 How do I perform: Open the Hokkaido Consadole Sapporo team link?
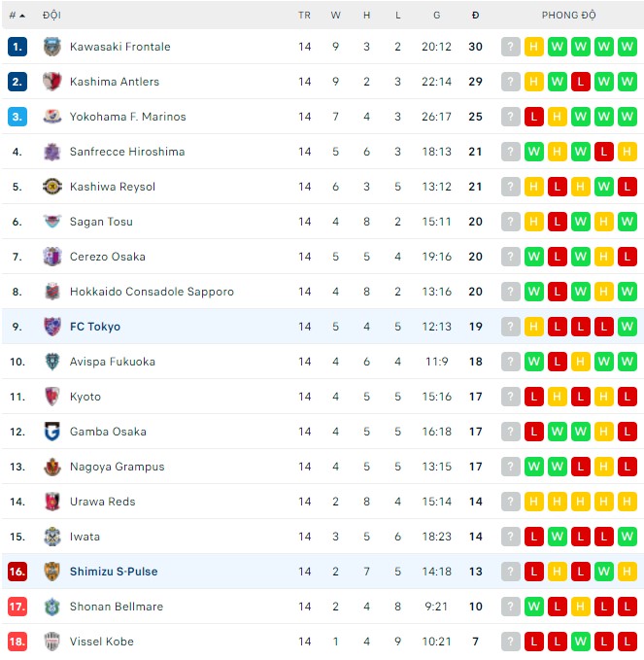click(x=152, y=292)
